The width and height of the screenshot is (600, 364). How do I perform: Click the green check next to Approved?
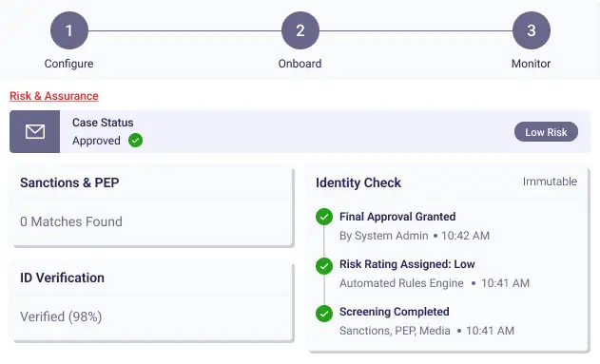point(135,141)
